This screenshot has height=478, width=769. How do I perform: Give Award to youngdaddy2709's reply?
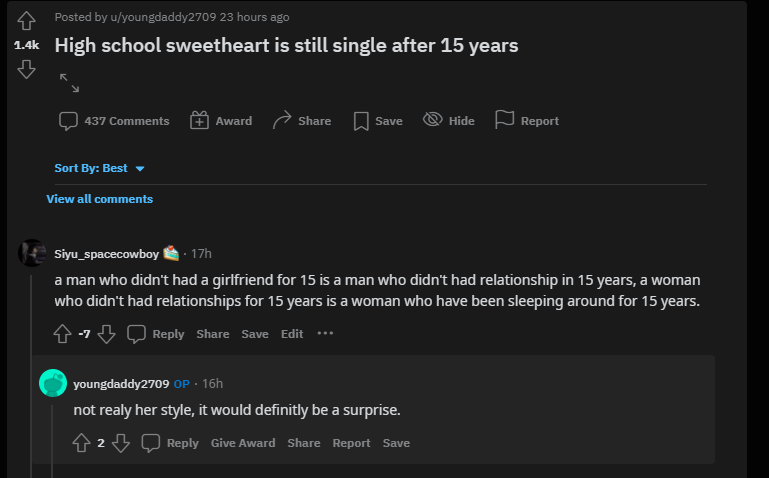point(243,443)
